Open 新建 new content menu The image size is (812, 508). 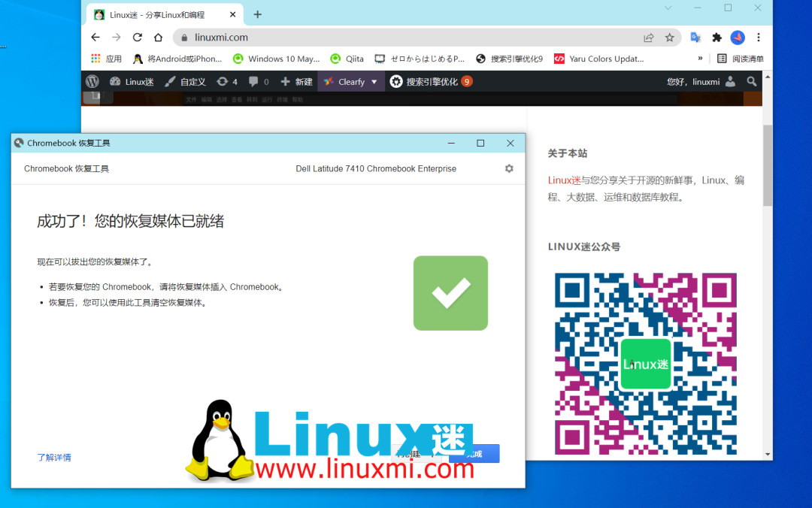(296, 81)
